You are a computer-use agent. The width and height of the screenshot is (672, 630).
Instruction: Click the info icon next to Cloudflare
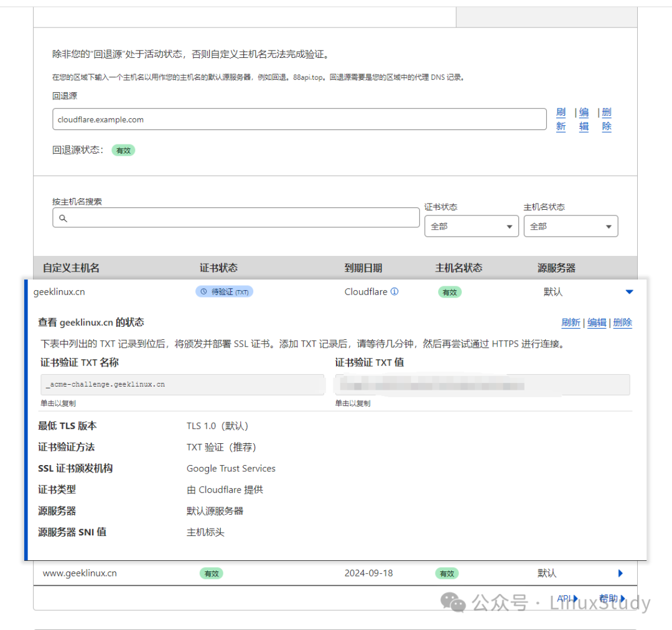[394, 291]
